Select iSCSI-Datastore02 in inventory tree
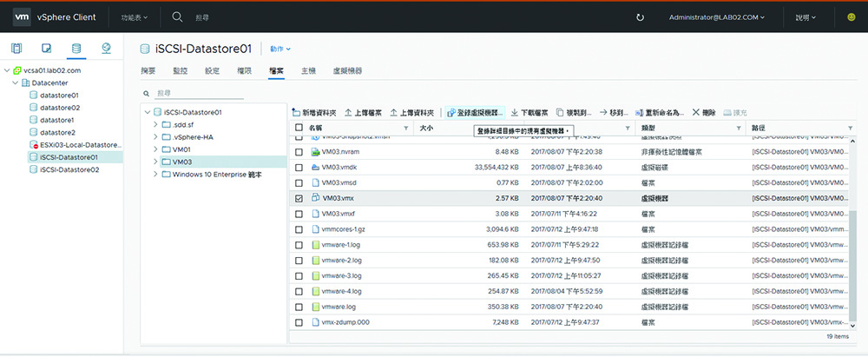868x357 pixels. 69,169
